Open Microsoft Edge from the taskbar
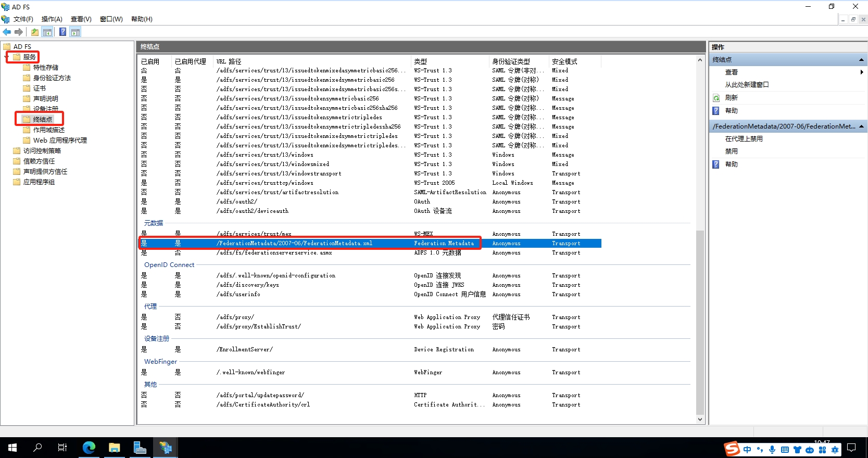The image size is (868, 458). [x=89, y=448]
